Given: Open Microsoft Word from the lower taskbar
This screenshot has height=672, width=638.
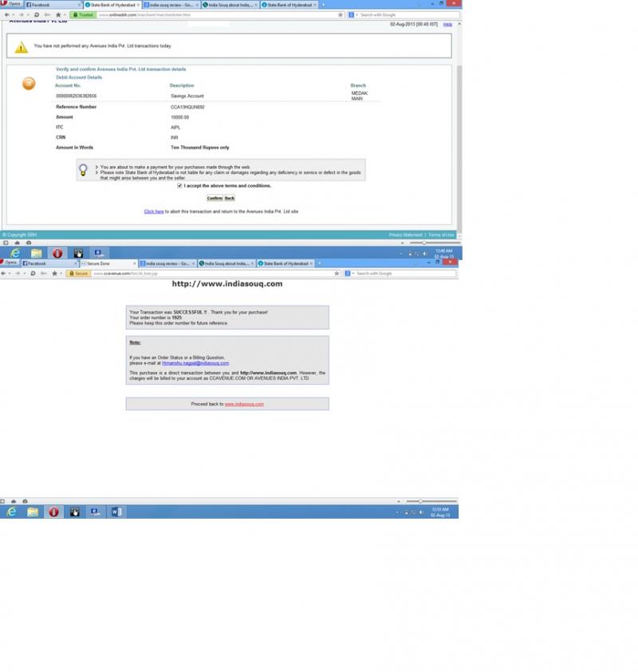Looking at the screenshot, I should point(116,512).
